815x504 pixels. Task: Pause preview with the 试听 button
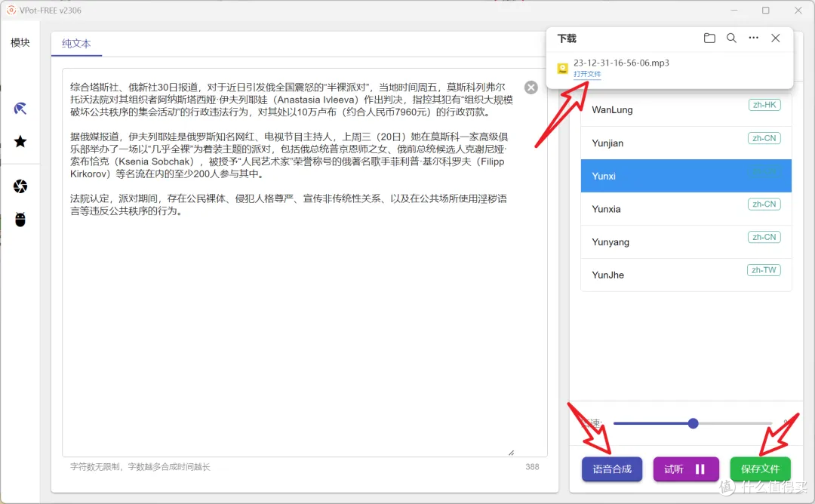[686, 469]
